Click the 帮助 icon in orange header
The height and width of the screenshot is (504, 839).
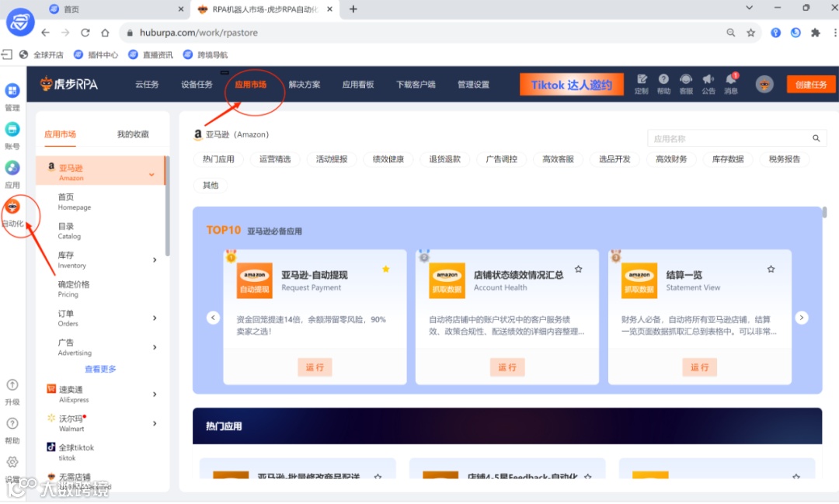point(663,79)
